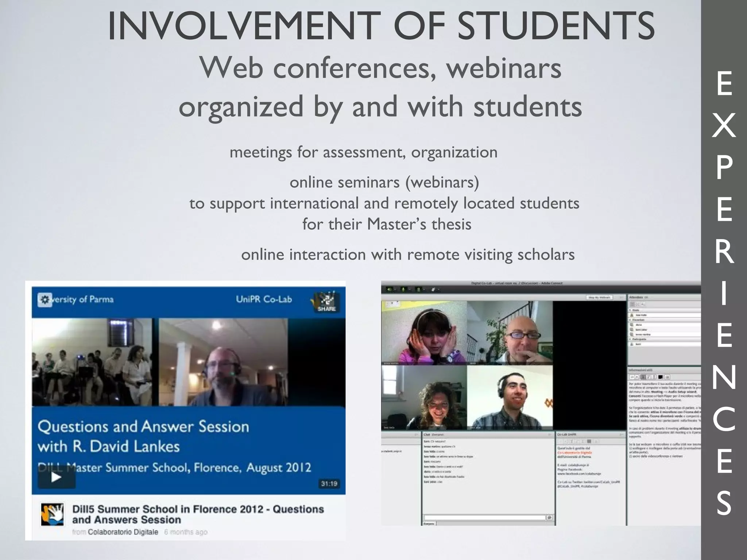Click the Stop My Webcam button
This screenshot has height=560, width=747.
pyautogui.click(x=599, y=297)
